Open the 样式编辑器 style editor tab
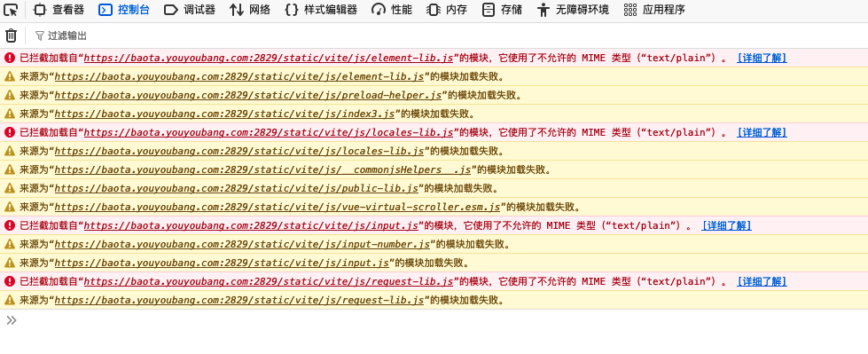Viewport: 868px width, 354px height. (x=321, y=10)
